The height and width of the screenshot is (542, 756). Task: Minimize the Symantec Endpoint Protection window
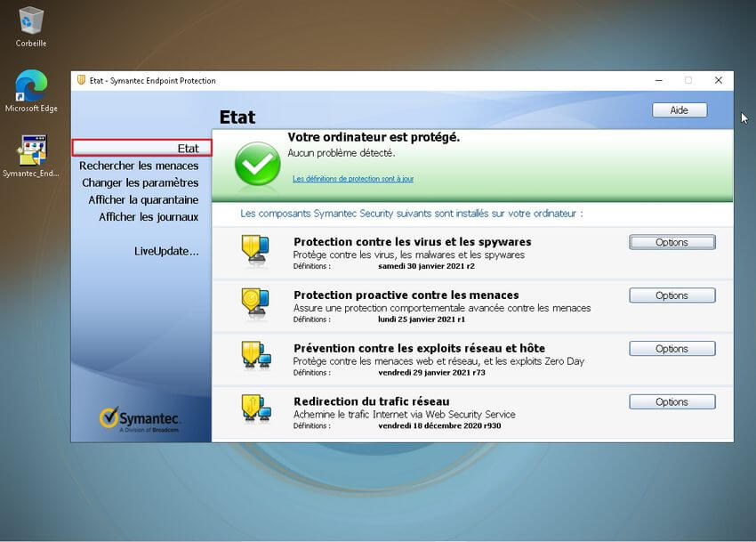click(x=658, y=80)
